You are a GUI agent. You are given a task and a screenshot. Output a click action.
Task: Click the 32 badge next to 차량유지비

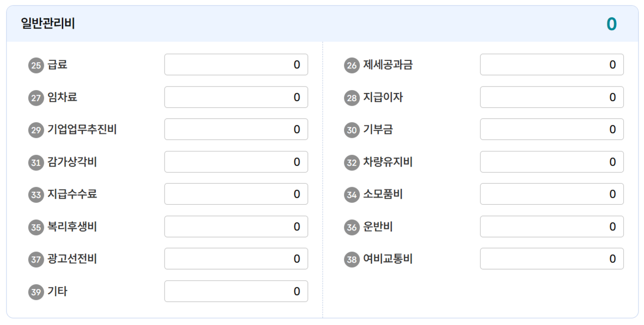[352, 162]
